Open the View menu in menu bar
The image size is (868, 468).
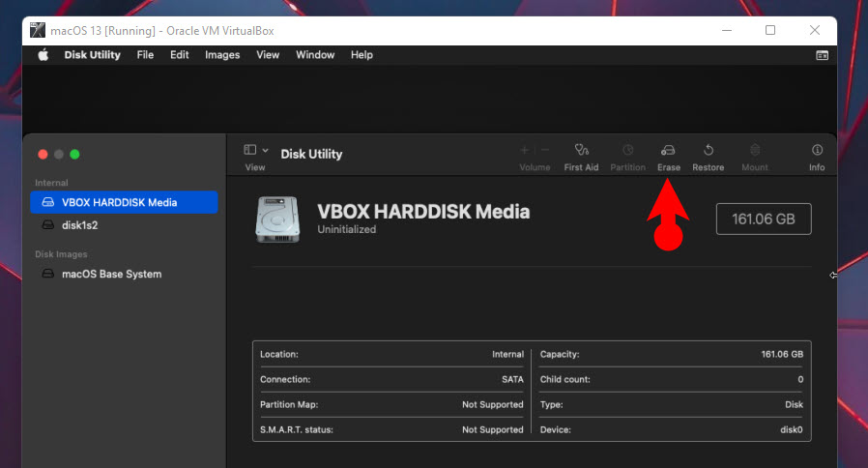click(x=268, y=55)
